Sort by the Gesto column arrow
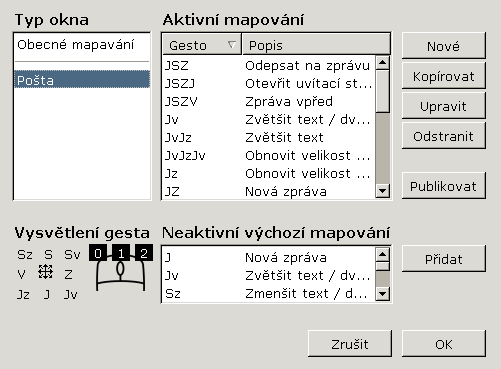Screen dimensions: 501x369 (232, 44)
